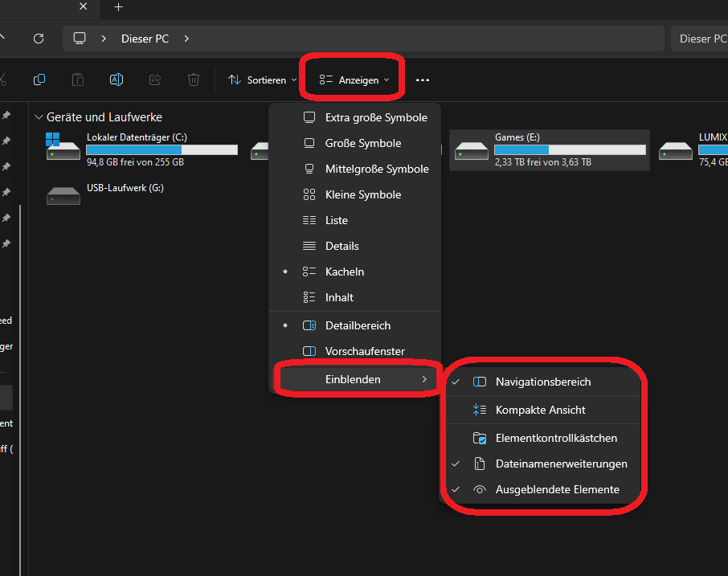Click the paste icon in toolbar
728x576 pixels.
coord(78,80)
